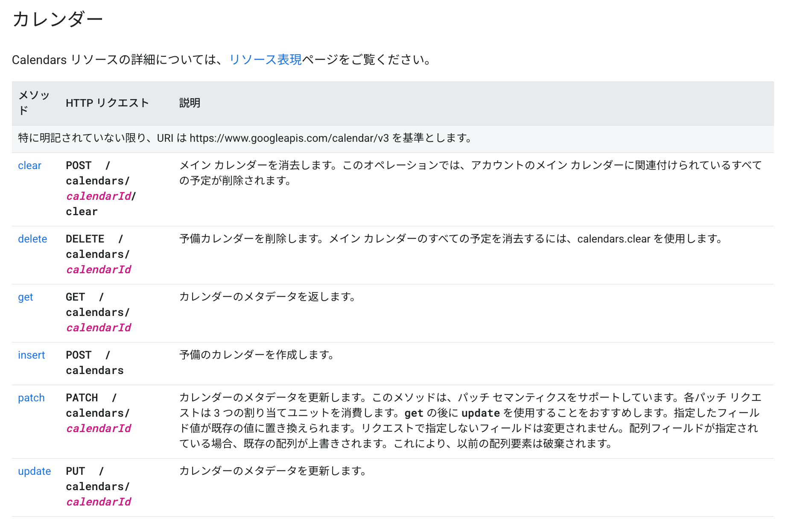Click the GET /calendars/calendarId request code

tap(99, 313)
